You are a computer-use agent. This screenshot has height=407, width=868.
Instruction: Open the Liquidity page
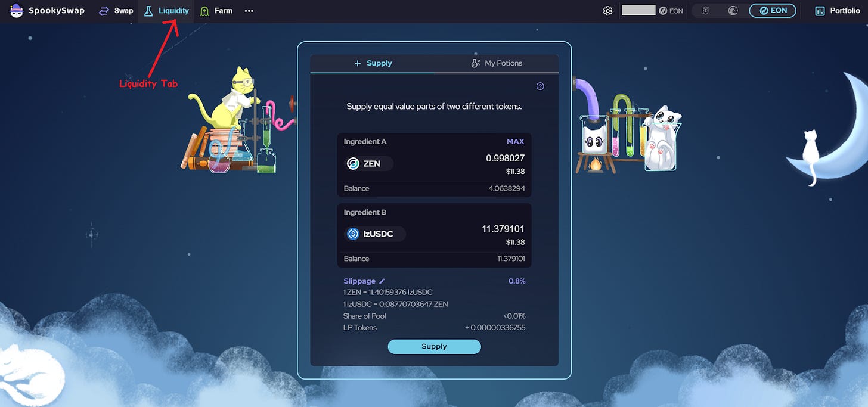coord(166,11)
